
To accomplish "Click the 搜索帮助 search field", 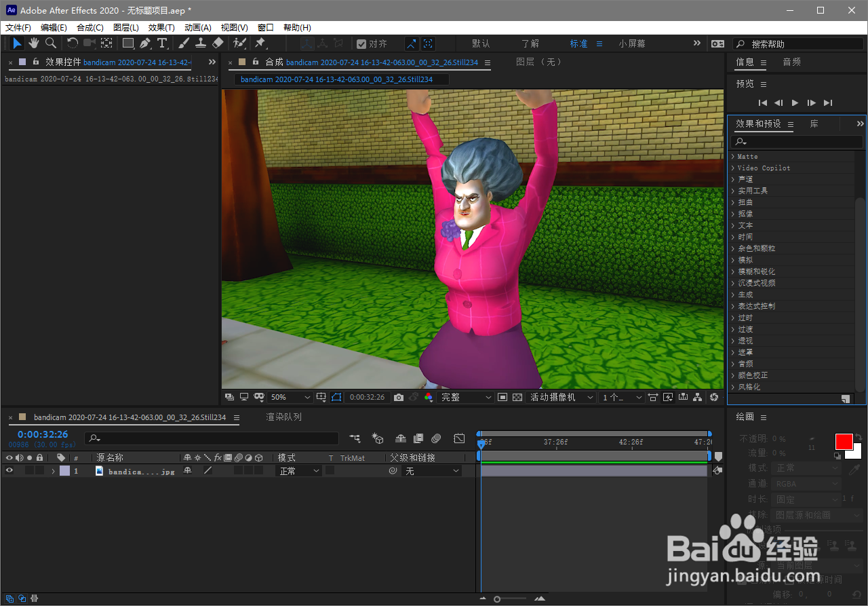I will [798, 43].
